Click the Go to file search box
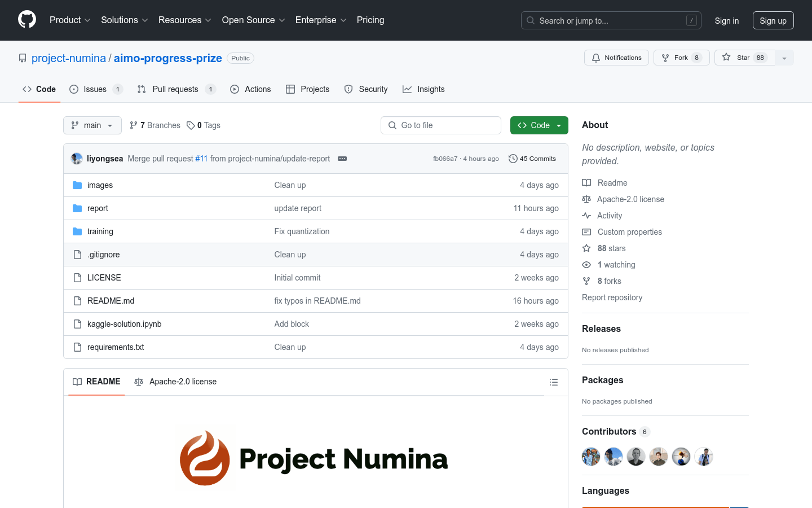 tap(441, 125)
